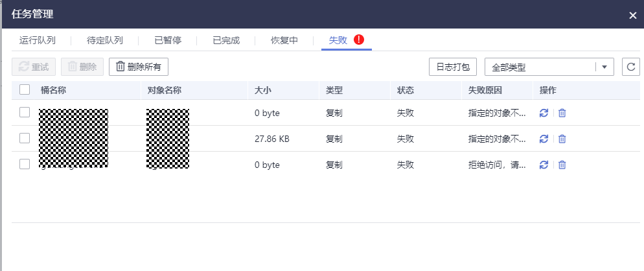This screenshot has width=644, height=271.
Task: Click the 操作 column header
Action: [x=548, y=91]
